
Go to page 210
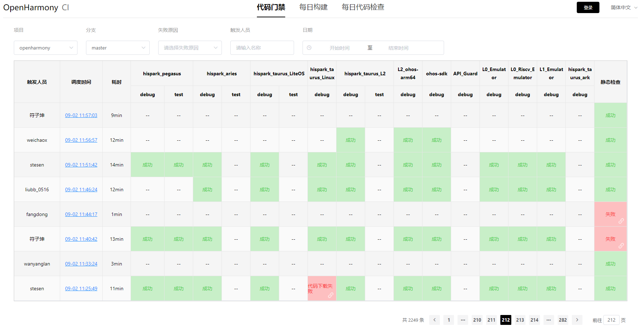(x=477, y=320)
